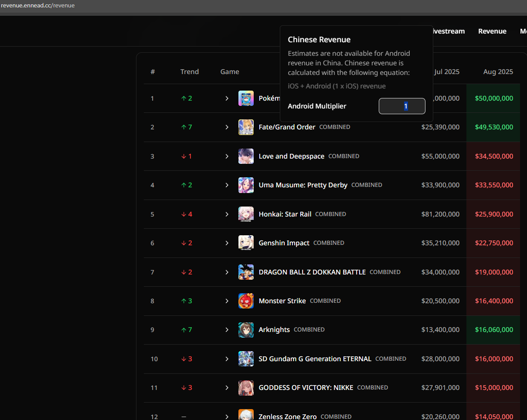Click the $49,530,000 revenue cell

(x=494, y=127)
